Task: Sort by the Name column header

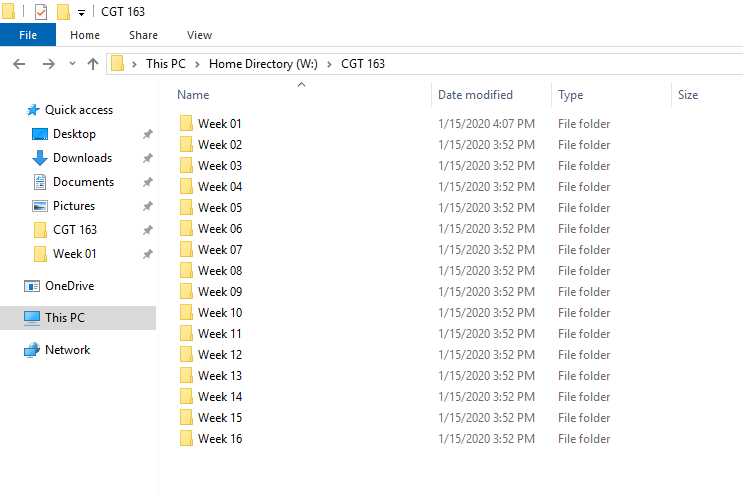Action: [x=193, y=95]
